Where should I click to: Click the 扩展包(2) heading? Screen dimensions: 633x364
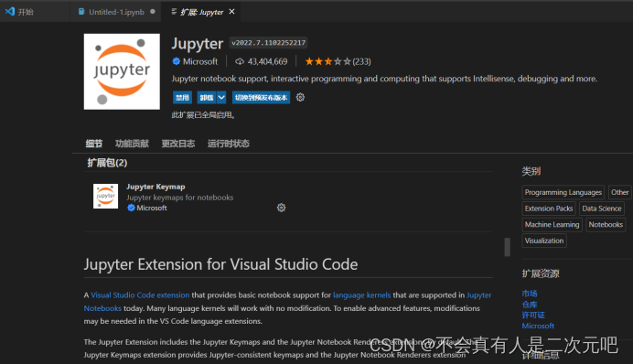coord(107,163)
